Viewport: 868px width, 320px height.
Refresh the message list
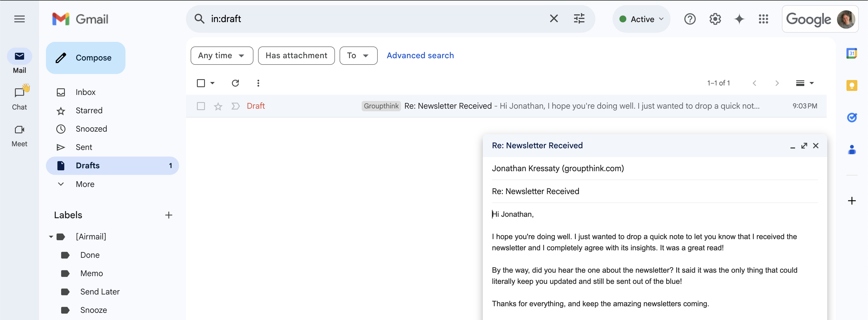[x=235, y=83]
